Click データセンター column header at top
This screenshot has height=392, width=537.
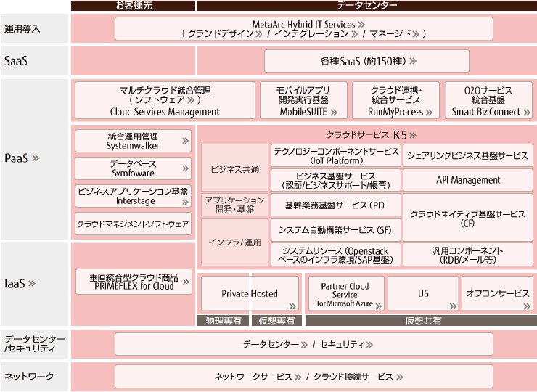(367, 6)
